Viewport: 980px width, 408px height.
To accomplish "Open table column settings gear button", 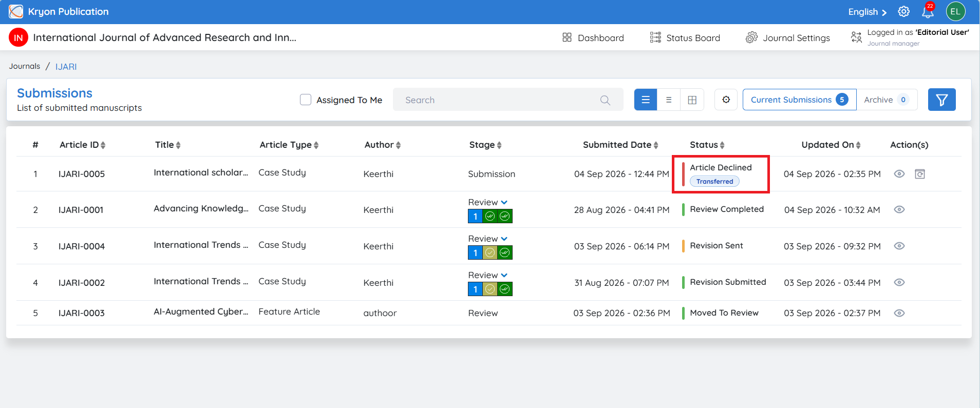I will (x=726, y=100).
